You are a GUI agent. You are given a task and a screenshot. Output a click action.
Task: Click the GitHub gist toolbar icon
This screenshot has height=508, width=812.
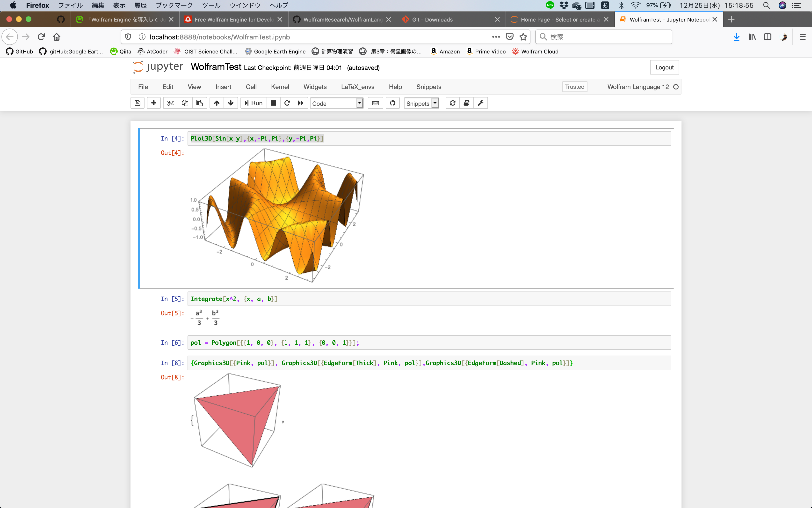pos(392,103)
